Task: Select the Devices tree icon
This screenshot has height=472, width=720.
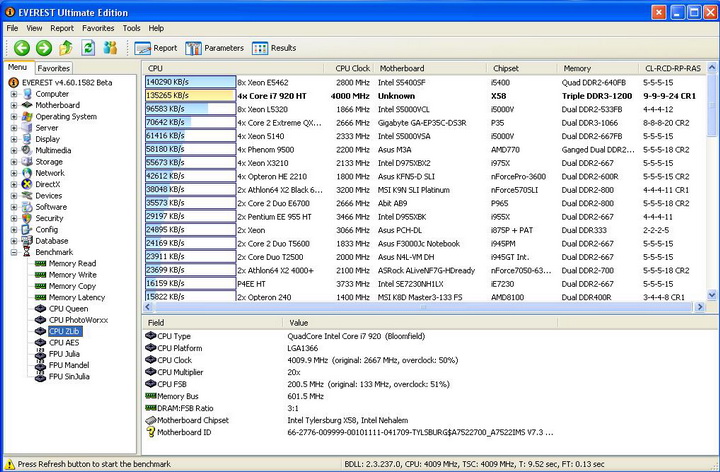Action: point(27,196)
